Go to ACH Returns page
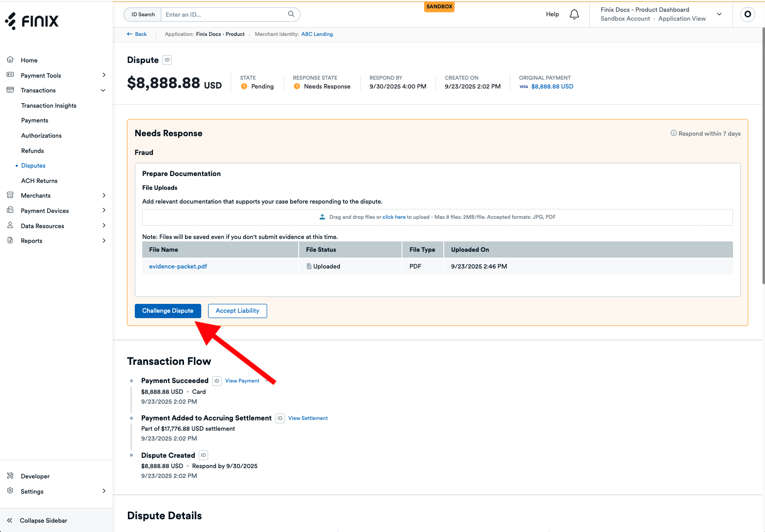The height and width of the screenshot is (532, 765). pos(39,181)
